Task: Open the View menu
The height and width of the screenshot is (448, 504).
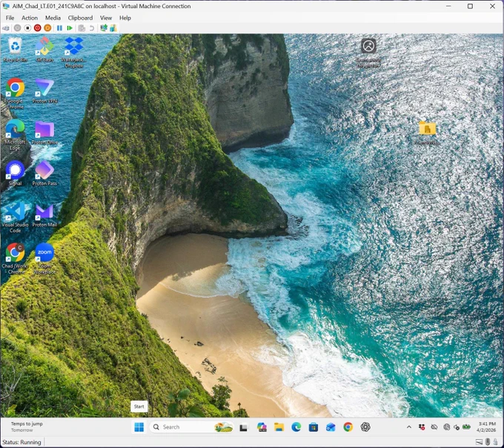Action: [106, 18]
